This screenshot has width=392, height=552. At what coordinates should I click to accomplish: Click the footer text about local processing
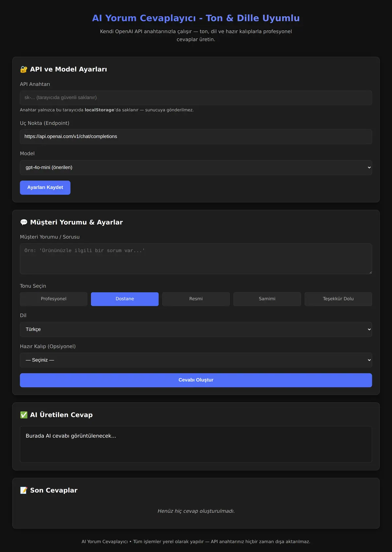[196, 542]
